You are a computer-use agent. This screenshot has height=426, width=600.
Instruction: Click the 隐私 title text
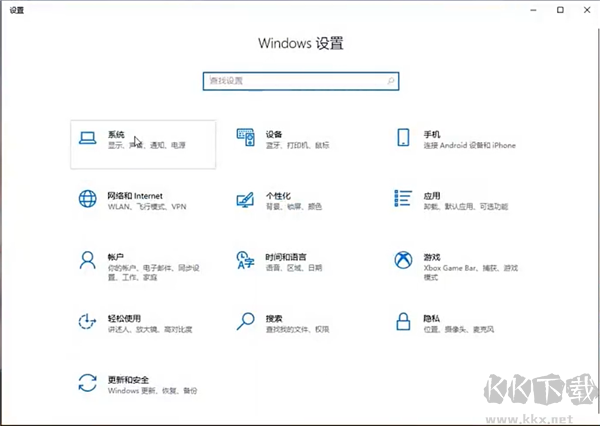point(432,318)
